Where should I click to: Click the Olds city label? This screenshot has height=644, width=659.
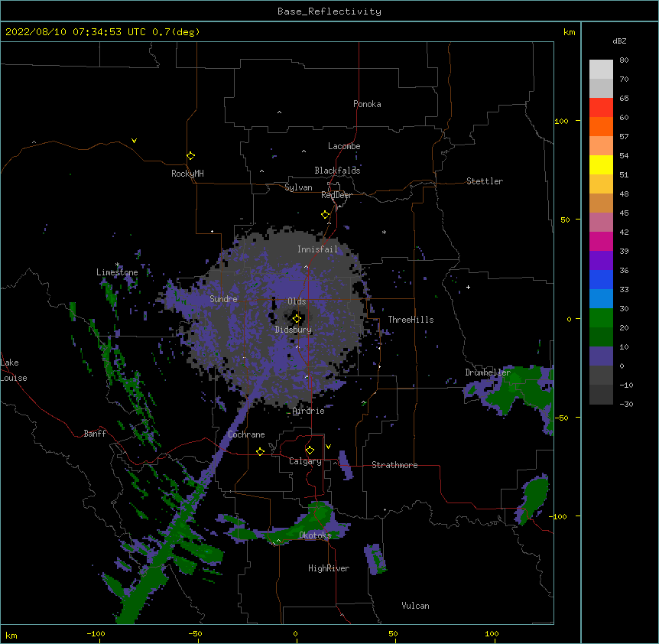coord(297,301)
